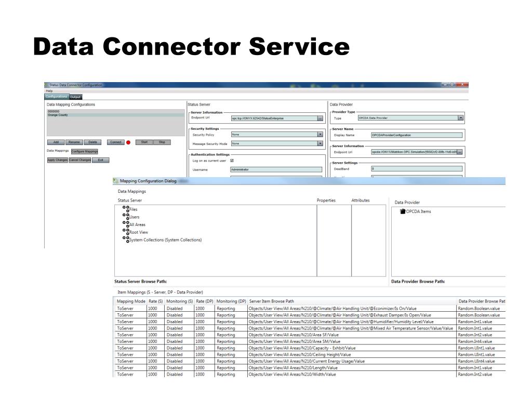Viewport: 532px width, 399px height.
Task: Click the System Collections node icon
Action: point(126,239)
